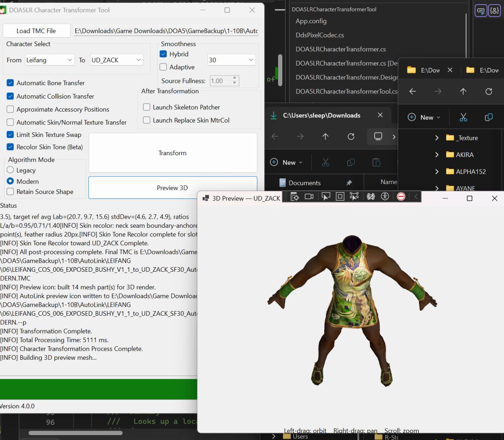This screenshot has height=440, width=504.
Task: Open smoothness value dropdown showing 30
Action: (x=232, y=60)
